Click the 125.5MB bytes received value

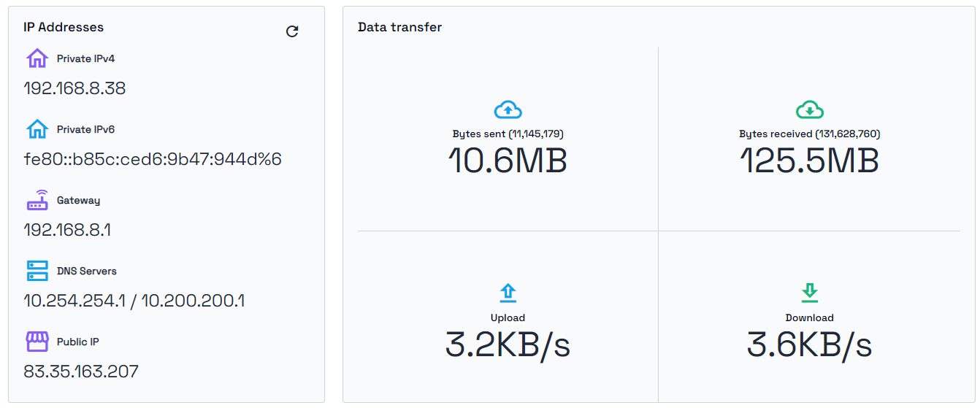point(809,161)
